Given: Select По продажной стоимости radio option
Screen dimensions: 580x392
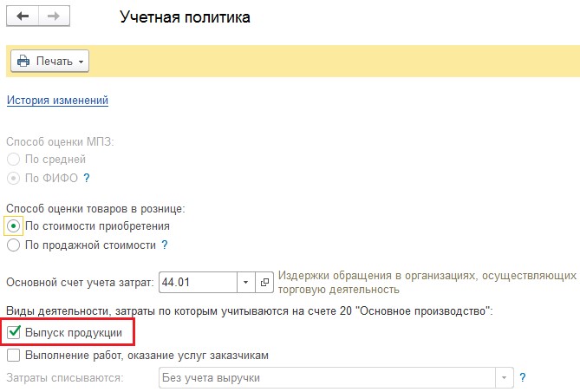Looking at the screenshot, I should [x=14, y=245].
